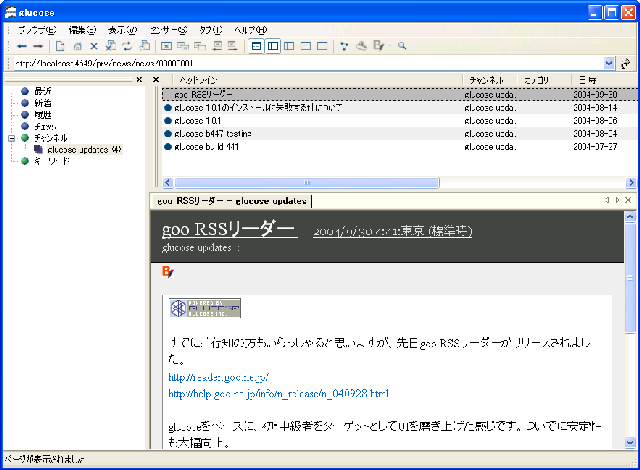This screenshot has height=470, width=640.
Task: Click the blank new page toolbar icon
Action: click(60, 46)
